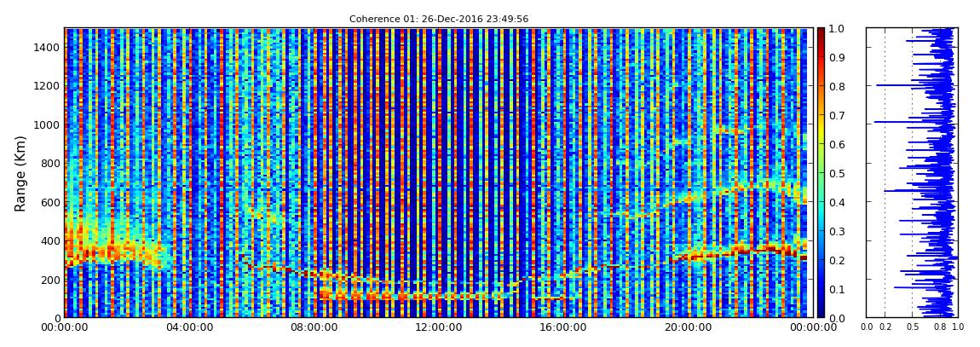Screen dimensions: 980x347
Task: Click the 0.8 x-axis label of profile plot
Action: pyautogui.click(x=939, y=327)
